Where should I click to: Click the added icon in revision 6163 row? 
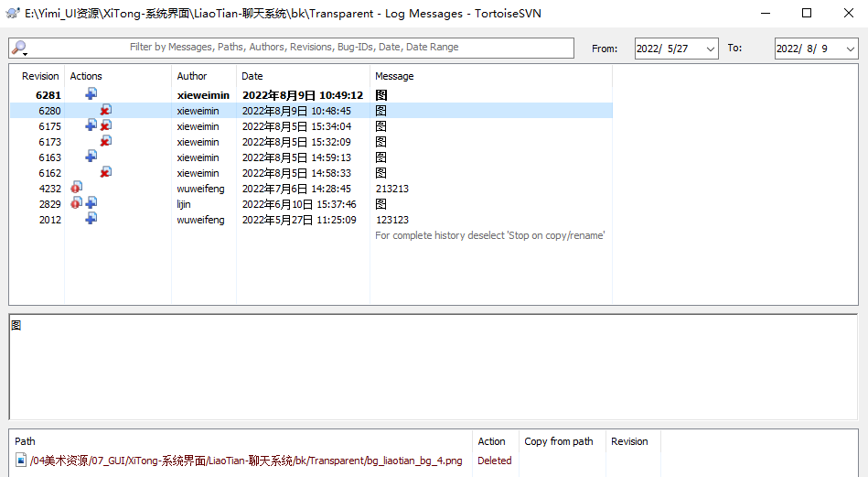(x=91, y=157)
